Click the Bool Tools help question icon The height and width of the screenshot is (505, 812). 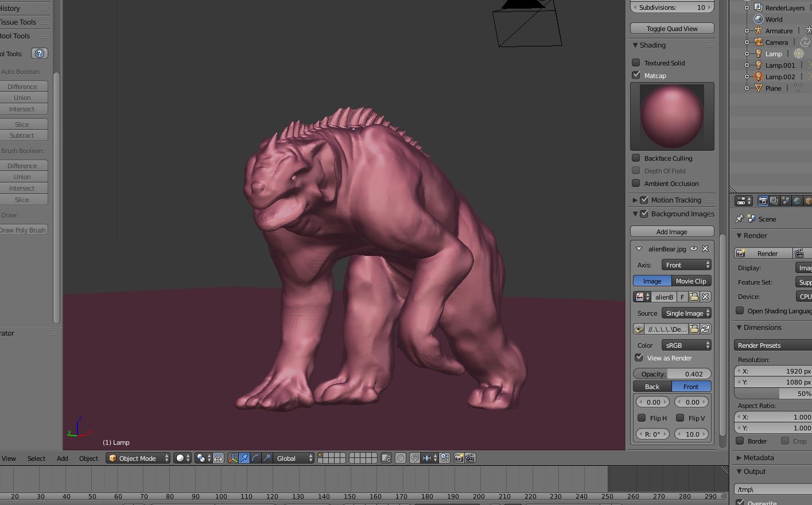coord(39,53)
